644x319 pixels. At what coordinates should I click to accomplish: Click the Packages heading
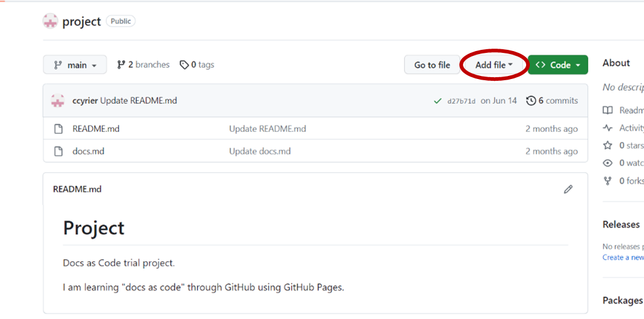click(x=622, y=301)
